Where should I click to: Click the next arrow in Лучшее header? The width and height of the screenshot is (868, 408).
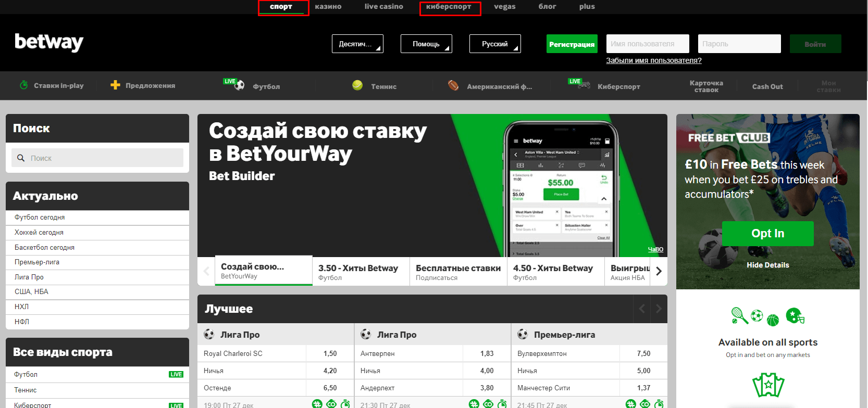pos(659,309)
